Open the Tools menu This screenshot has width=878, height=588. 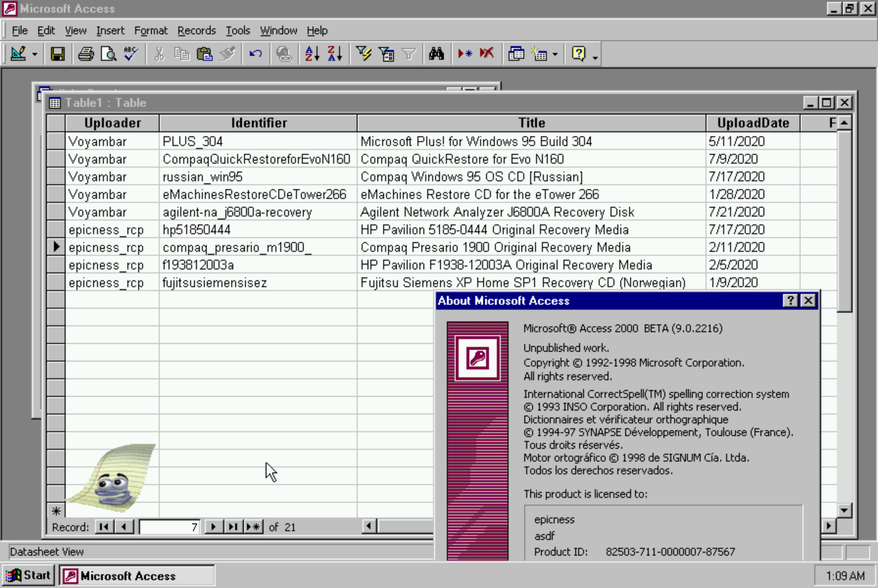[238, 31]
